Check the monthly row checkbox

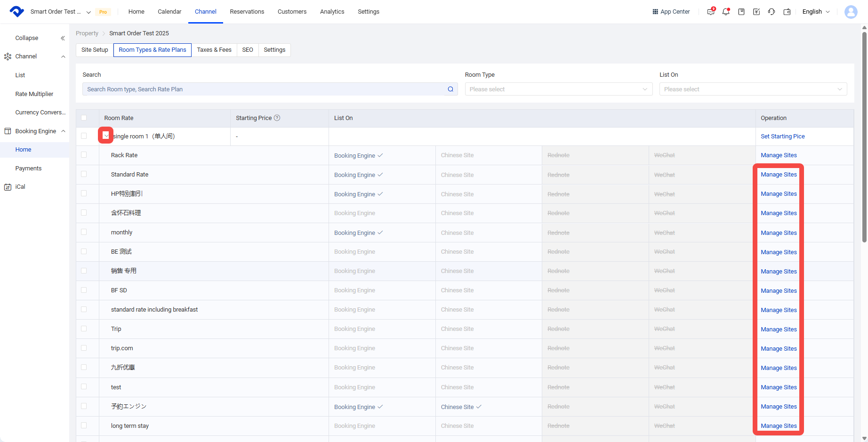(x=84, y=232)
